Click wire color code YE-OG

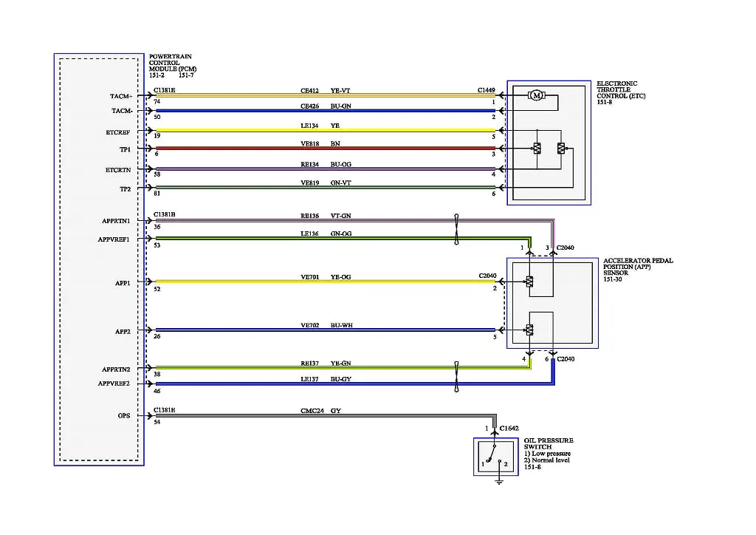pyautogui.click(x=341, y=277)
